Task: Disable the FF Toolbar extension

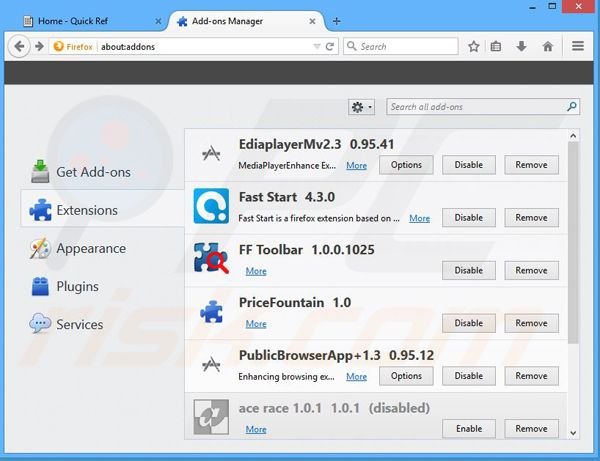Action: 469,270
